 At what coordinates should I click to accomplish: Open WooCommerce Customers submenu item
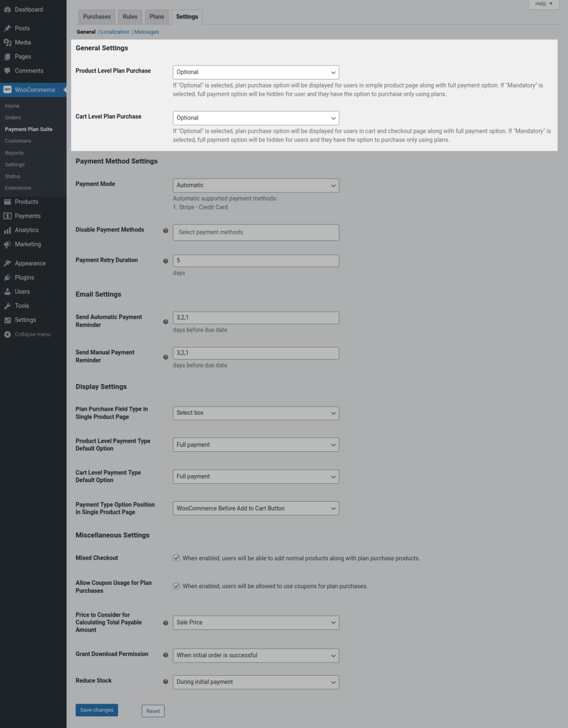point(18,141)
